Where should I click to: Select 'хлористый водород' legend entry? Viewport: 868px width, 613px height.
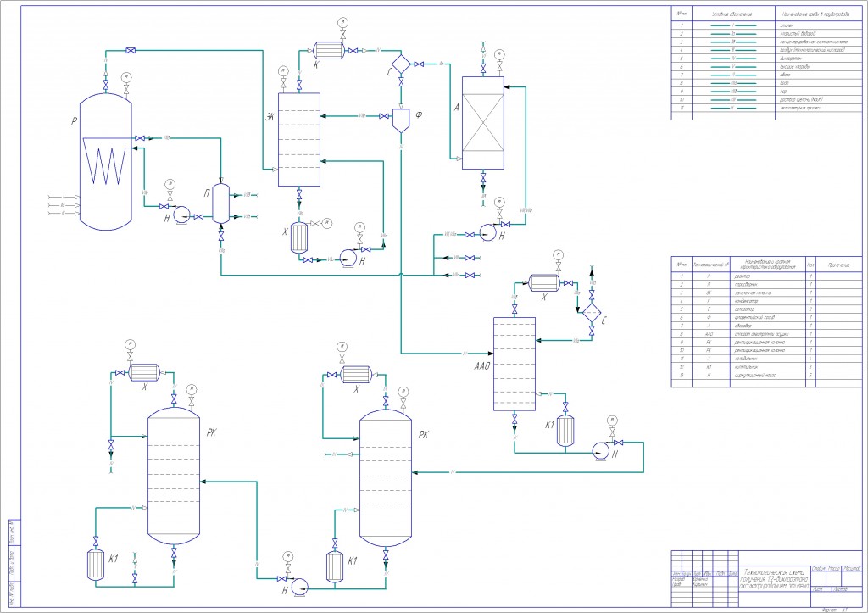[798, 34]
